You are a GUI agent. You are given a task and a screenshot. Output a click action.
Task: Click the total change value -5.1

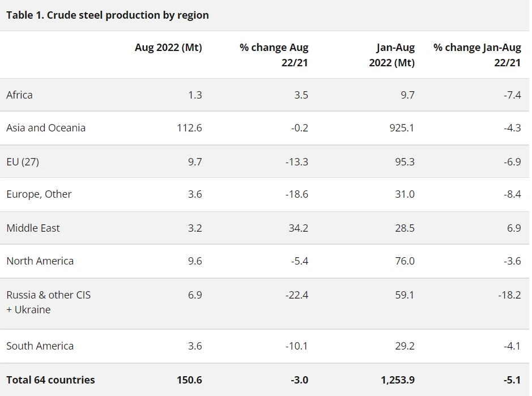pos(512,380)
